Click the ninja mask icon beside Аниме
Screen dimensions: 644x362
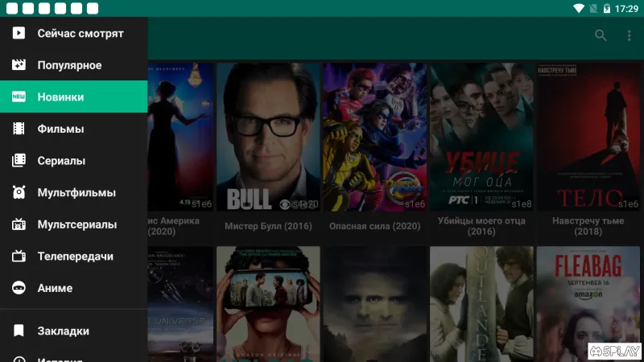19,288
